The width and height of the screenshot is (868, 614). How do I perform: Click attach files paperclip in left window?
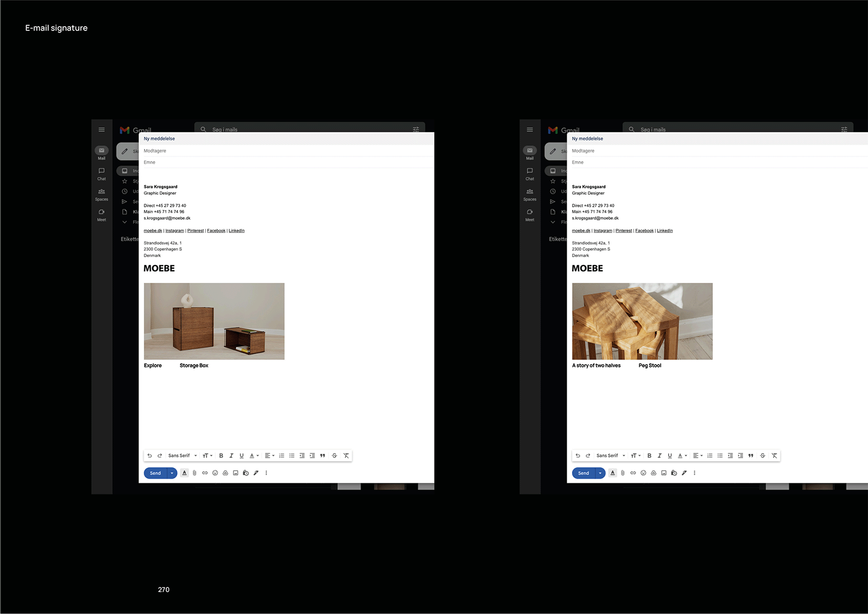(x=194, y=473)
